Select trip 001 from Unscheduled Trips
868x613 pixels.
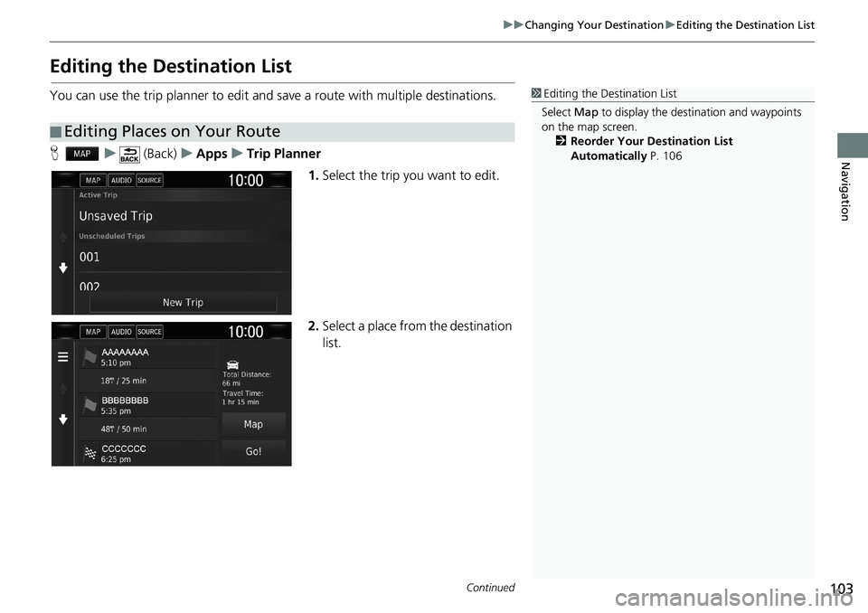tap(183, 257)
